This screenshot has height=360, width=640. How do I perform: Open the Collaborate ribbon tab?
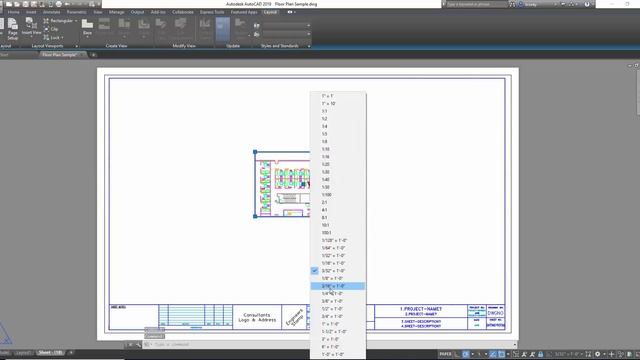(x=182, y=12)
